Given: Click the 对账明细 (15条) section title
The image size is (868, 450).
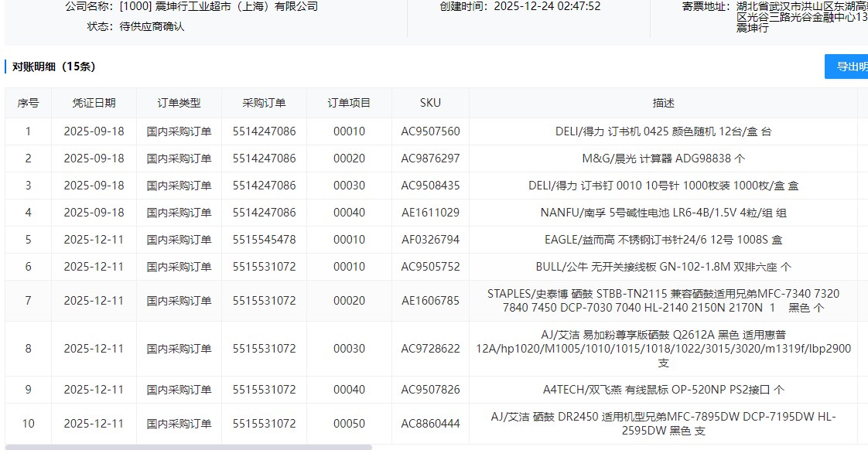Looking at the screenshot, I should [x=53, y=66].
